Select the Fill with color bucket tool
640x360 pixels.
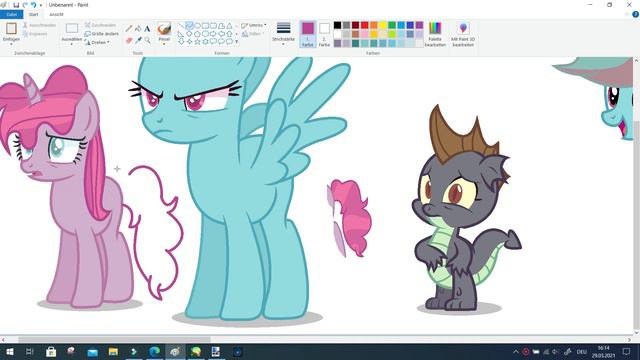coord(138,29)
